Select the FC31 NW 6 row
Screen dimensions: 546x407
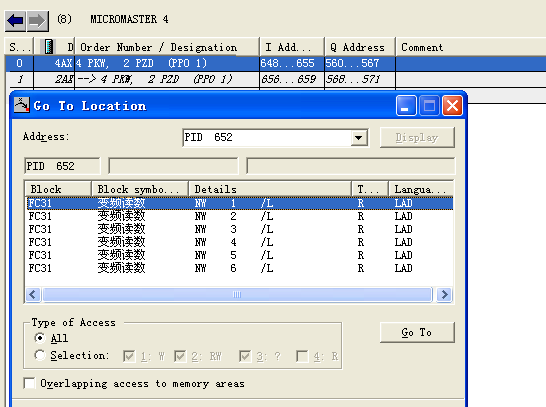[240, 268]
